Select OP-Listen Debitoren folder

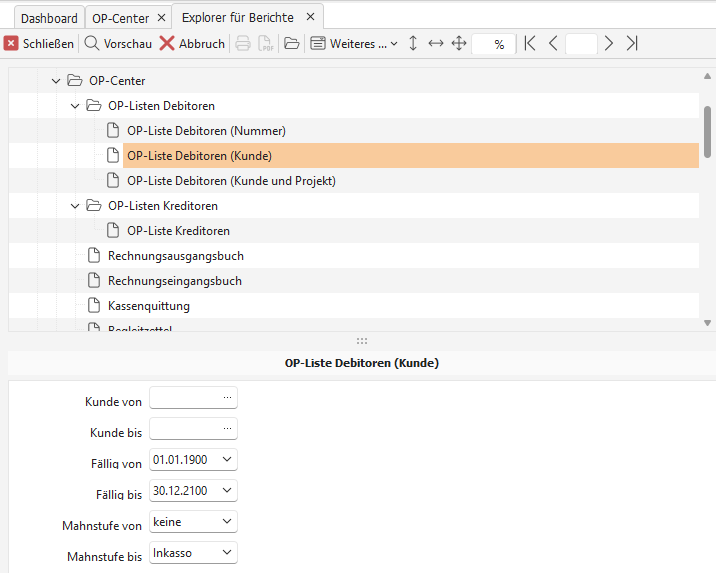tap(161, 106)
